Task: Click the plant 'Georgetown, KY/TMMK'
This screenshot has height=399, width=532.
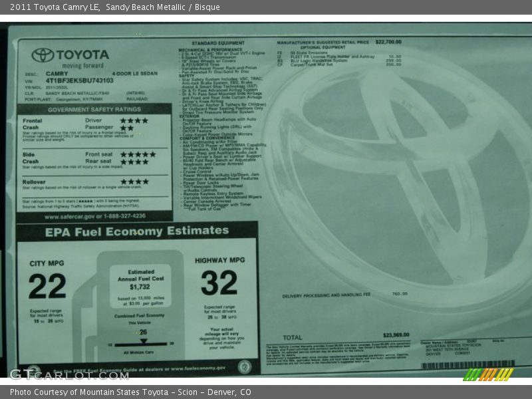Action: click(x=79, y=99)
